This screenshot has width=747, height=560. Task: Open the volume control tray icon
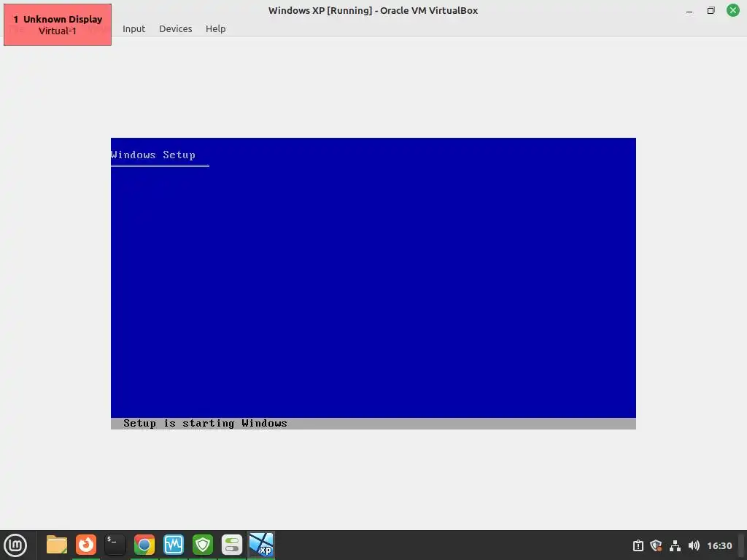click(694, 545)
